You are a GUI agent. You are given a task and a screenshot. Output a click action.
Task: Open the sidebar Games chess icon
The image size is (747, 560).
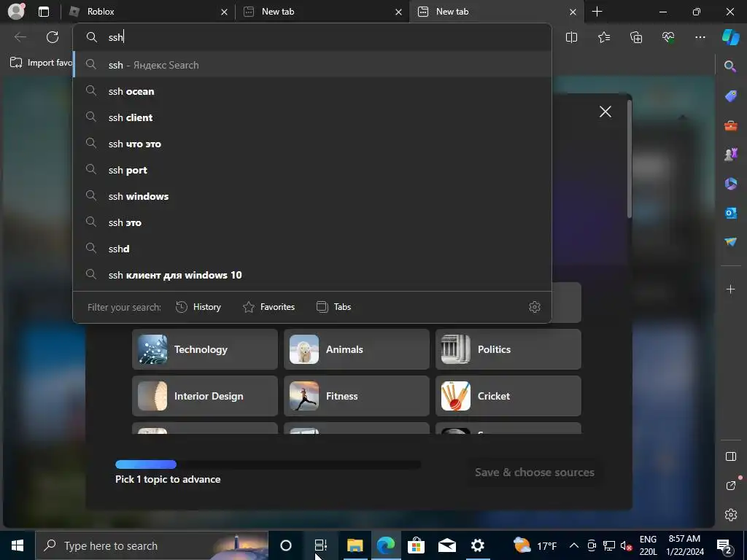730,155
